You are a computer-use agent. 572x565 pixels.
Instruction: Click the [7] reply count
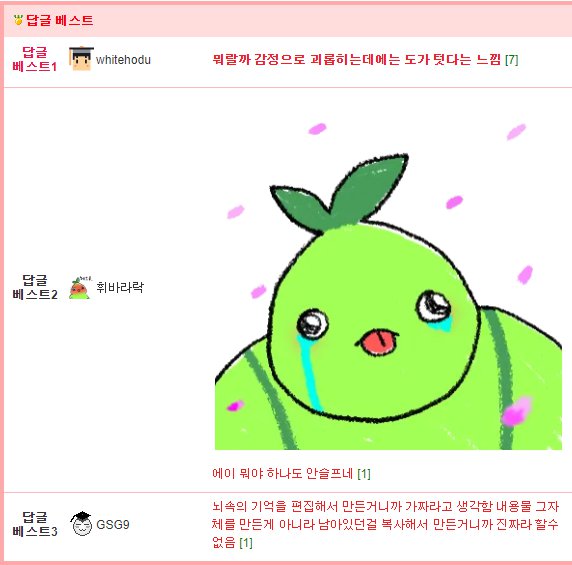[x=511, y=59]
